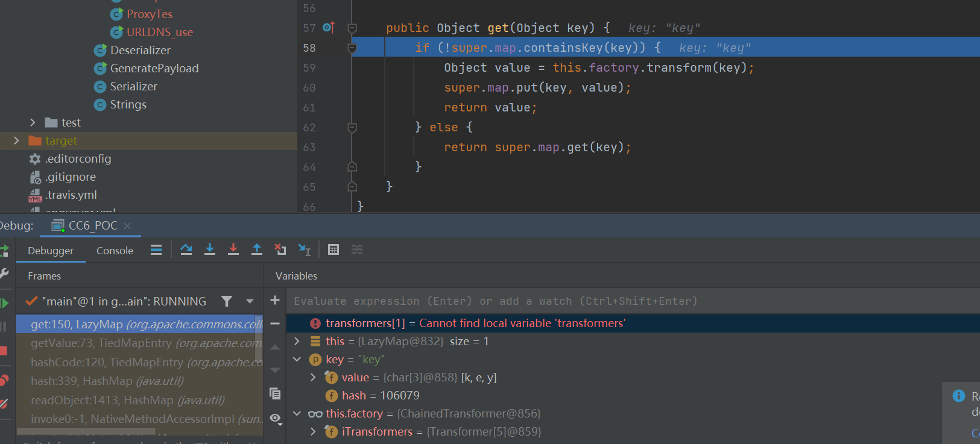
Task: Pause the program in the debug sidebar
Action: click(x=4, y=327)
